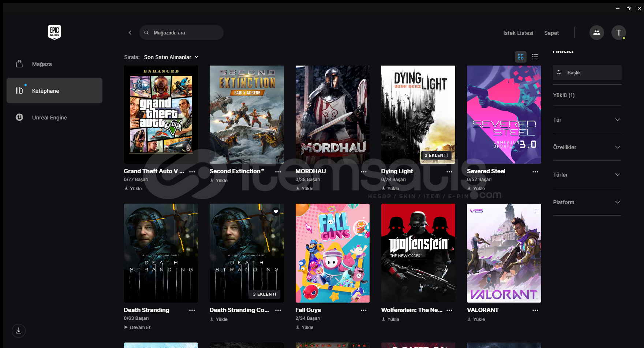644x348 pixels.
Task: Open Grand Theft Auto V cover
Action: tap(161, 115)
